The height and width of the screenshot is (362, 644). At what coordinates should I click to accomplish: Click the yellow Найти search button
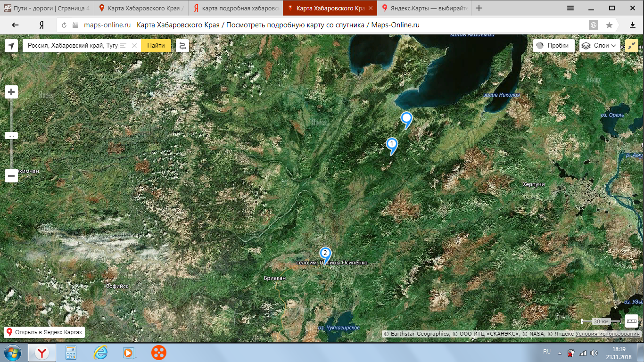coord(156,46)
